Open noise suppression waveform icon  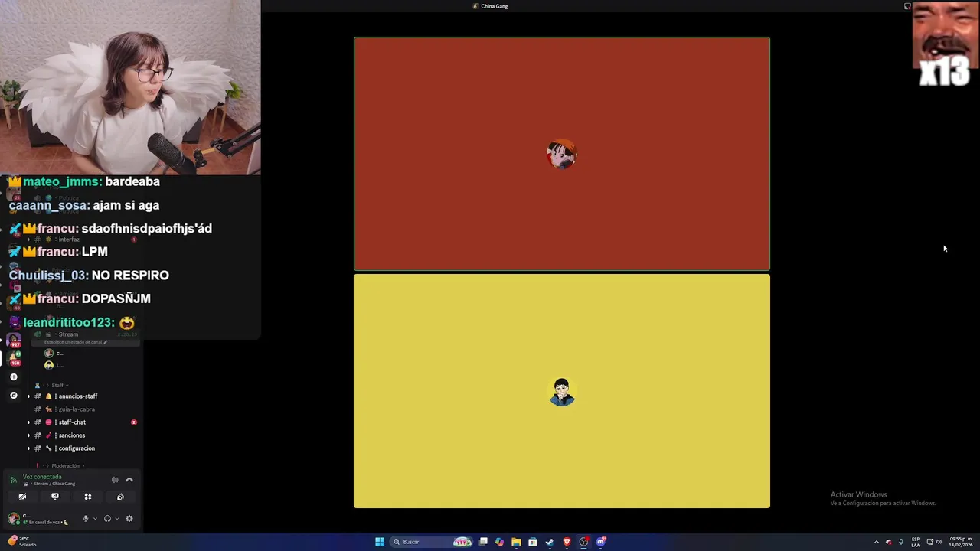116,480
